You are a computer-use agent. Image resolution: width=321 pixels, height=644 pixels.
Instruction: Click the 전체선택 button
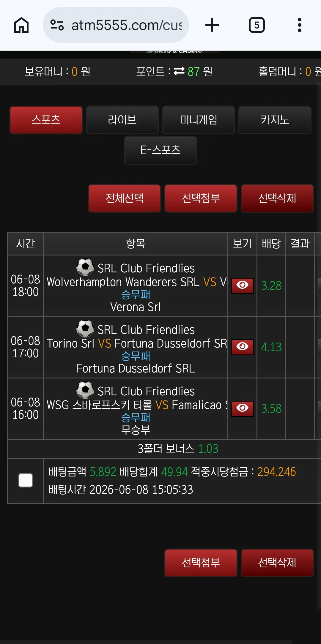[x=125, y=198]
